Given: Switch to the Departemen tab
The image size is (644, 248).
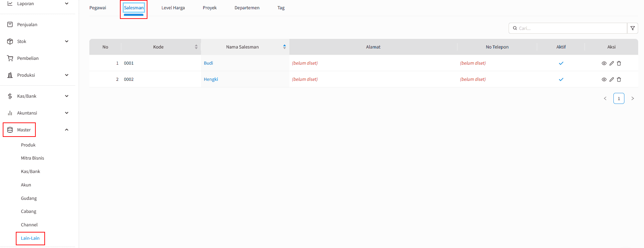Looking at the screenshot, I should click(x=247, y=8).
